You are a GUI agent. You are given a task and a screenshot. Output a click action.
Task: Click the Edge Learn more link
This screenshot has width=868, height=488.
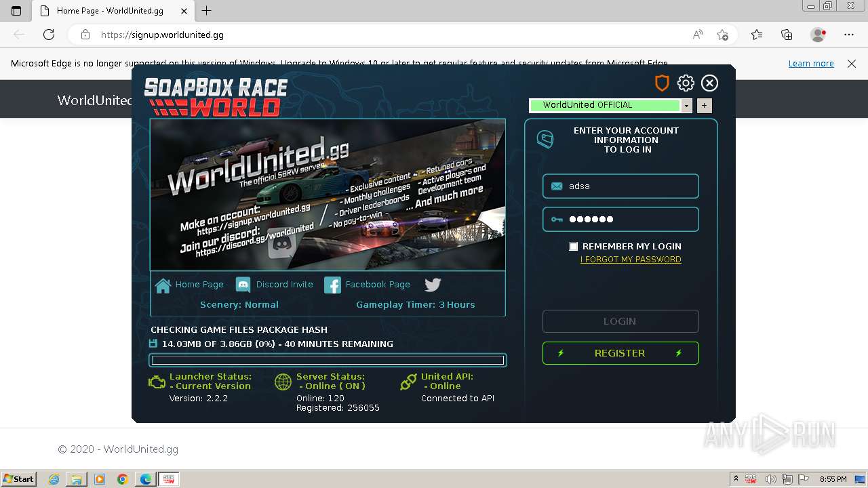pyautogui.click(x=811, y=64)
